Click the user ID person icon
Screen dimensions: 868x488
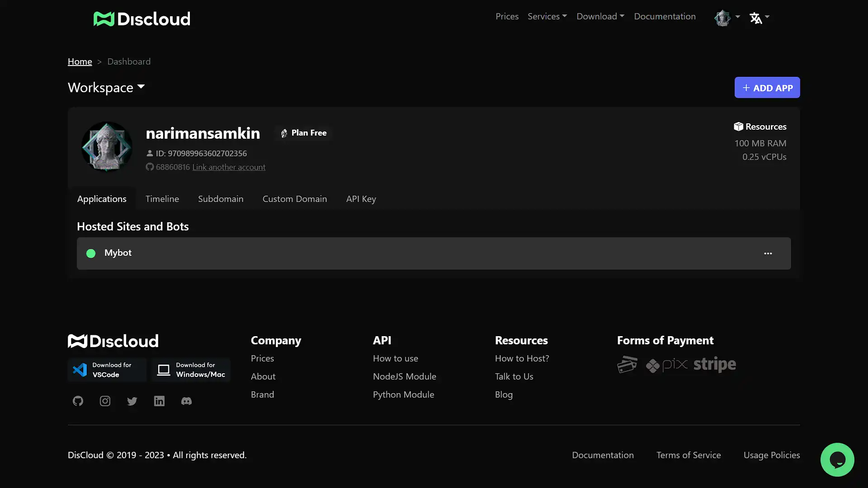(150, 153)
